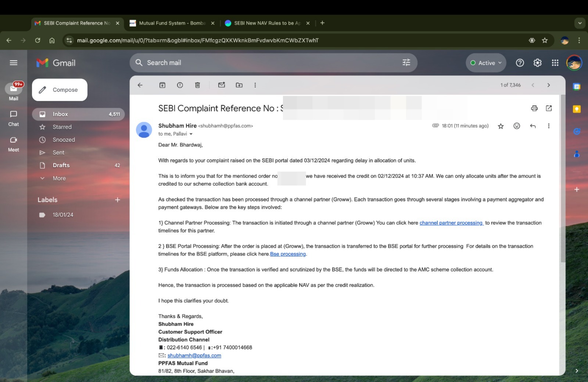Switch to SEBI New NAV Rules tab
Viewport: 588px width, 382px height.
click(268, 23)
